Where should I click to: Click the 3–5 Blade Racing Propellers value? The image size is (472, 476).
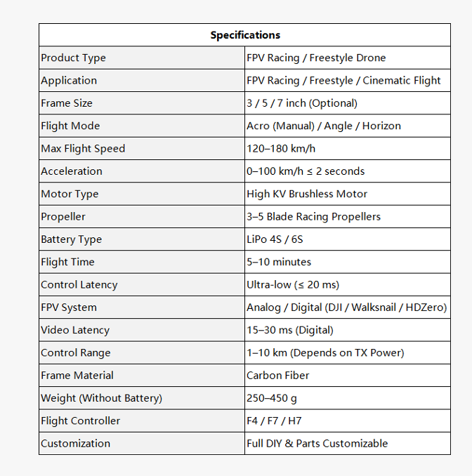[x=313, y=216]
